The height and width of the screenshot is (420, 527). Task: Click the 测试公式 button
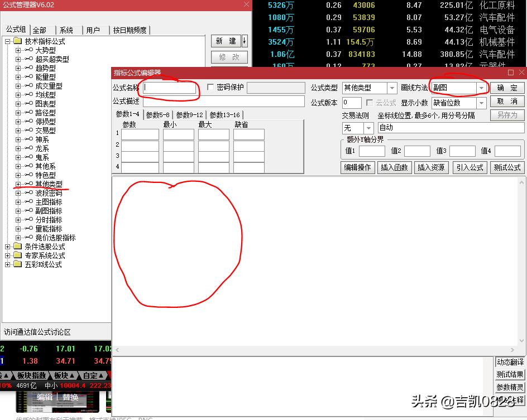[x=507, y=167]
